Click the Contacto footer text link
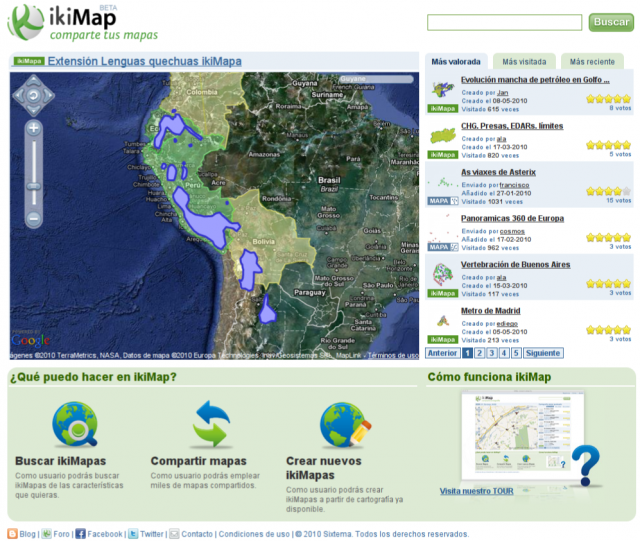Image resolution: width=640 pixels, height=541 pixels. [x=197, y=534]
